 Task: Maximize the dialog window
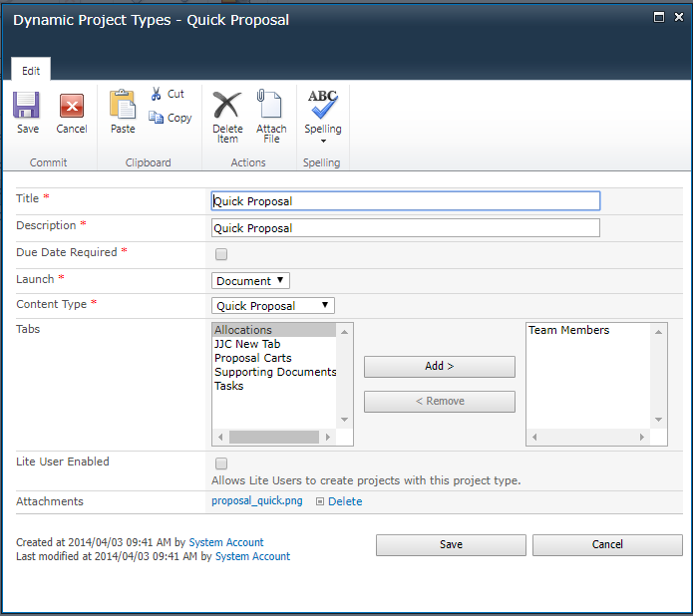tap(659, 17)
